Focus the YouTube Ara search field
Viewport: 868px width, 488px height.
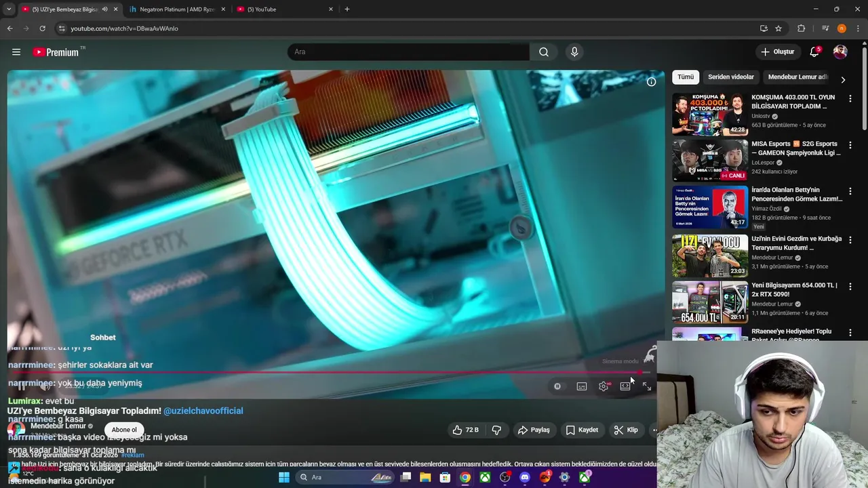point(408,52)
